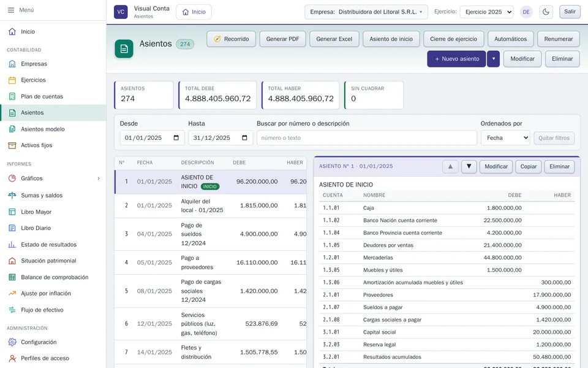Open the Desde date picker calendar icon
The image size is (588, 368).
point(176,138)
